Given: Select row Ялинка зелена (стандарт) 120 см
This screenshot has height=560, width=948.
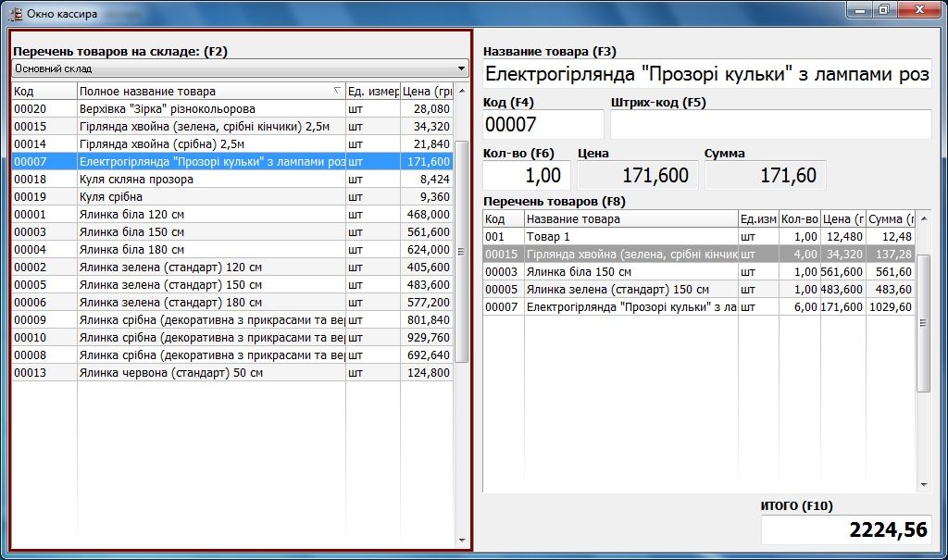Looking at the screenshot, I should pyautogui.click(x=232, y=267).
